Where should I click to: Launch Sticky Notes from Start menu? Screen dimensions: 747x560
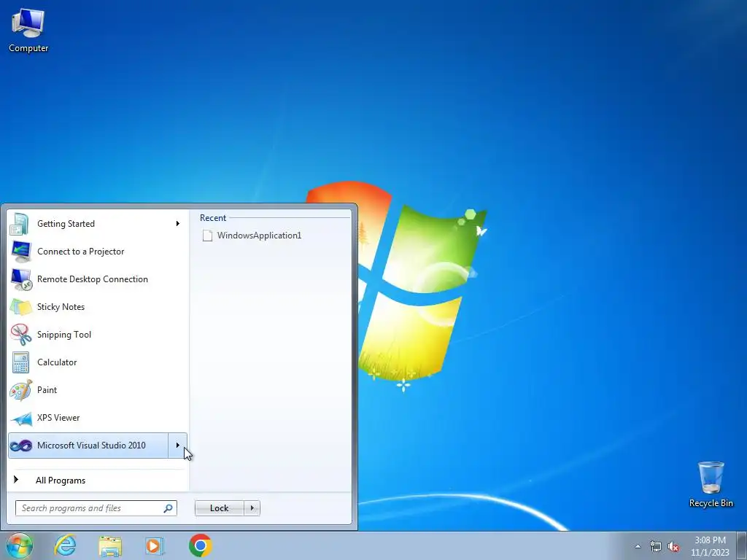pos(98,307)
